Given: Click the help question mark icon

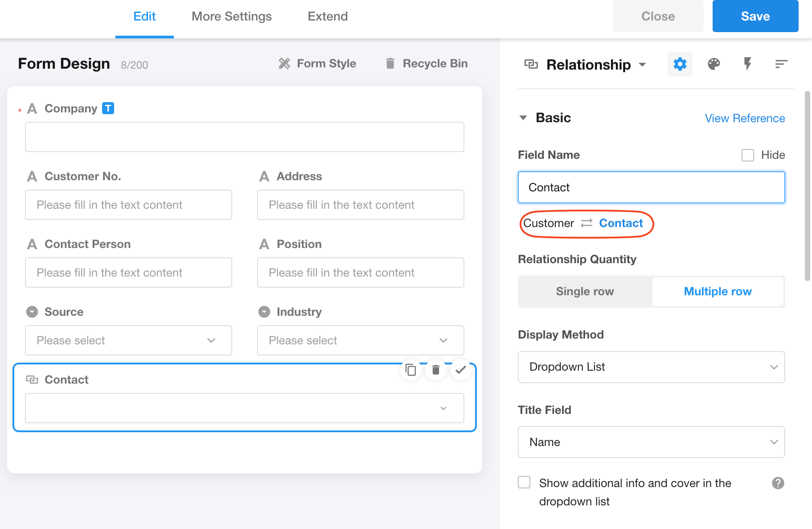Looking at the screenshot, I should [x=778, y=483].
